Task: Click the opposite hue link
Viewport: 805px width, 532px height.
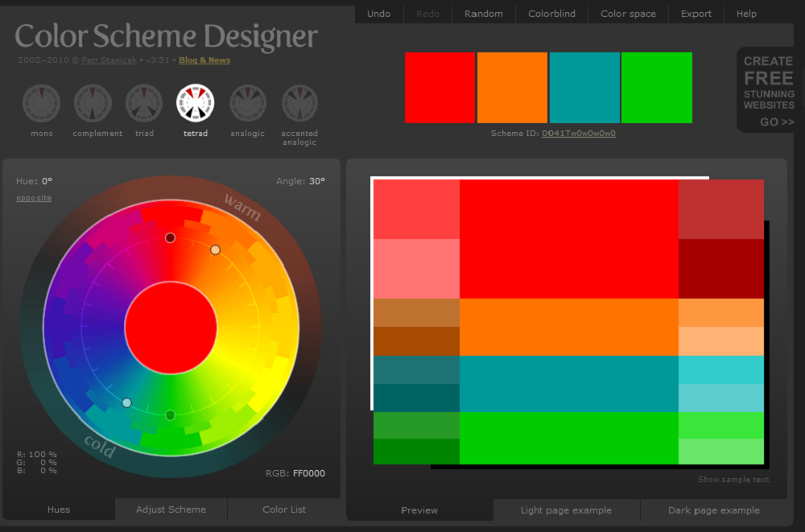Action: coord(34,198)
